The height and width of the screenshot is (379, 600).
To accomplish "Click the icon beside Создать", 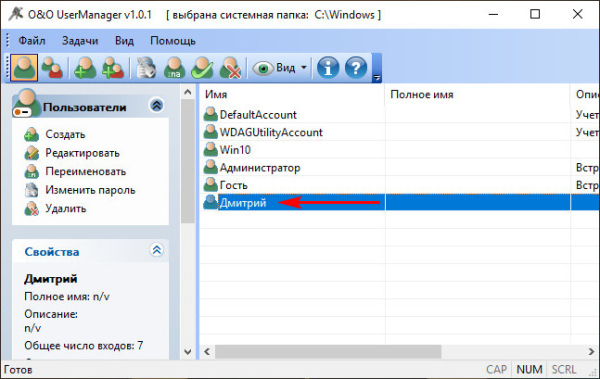I will click(x=31, y=134).
